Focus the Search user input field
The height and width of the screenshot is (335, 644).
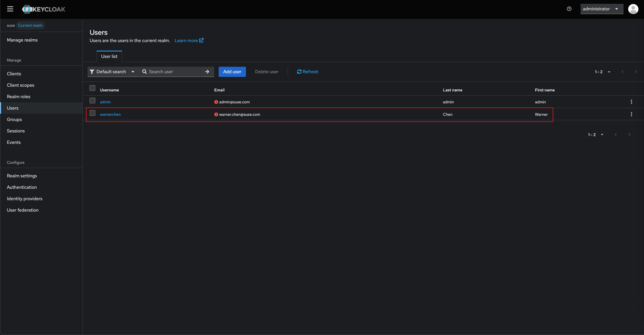click(173, 72)
